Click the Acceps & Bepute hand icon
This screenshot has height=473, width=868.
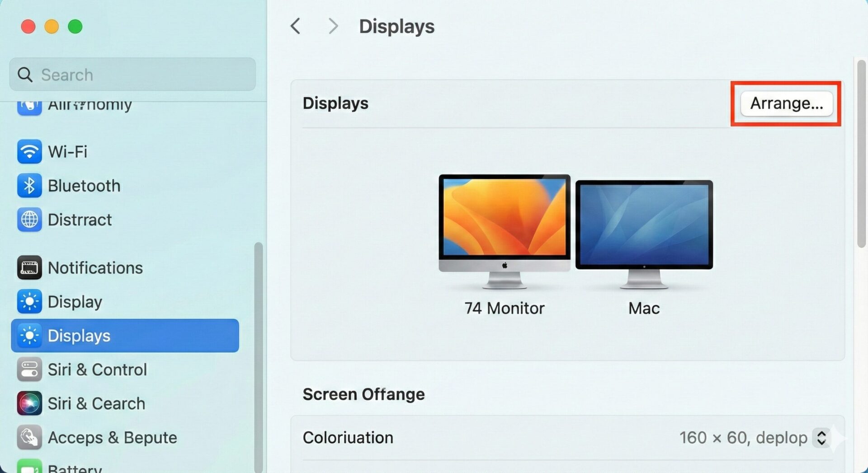tap(29, 437)
